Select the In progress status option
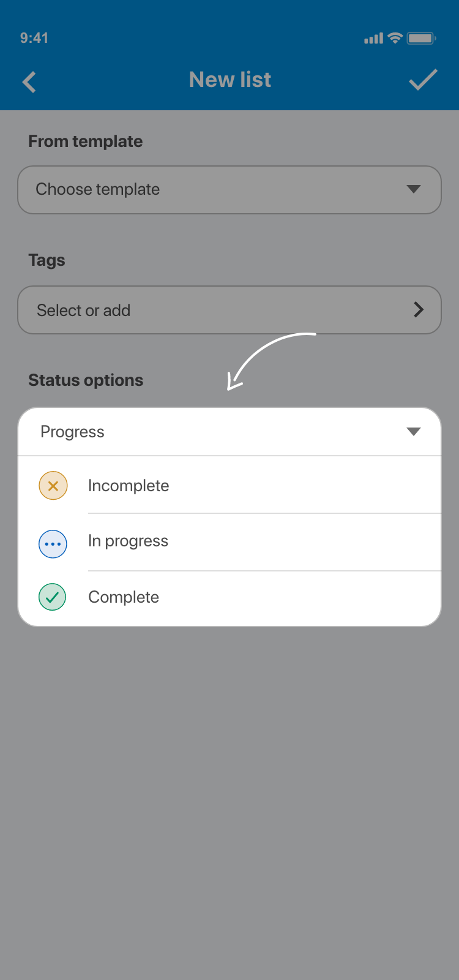This screenshot has width=459, height=980. click(128, 541)
